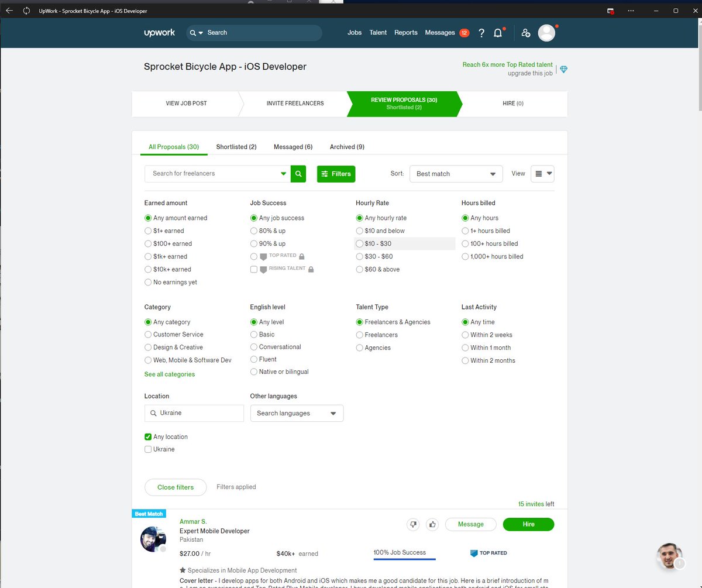Uncheck the Any location checkbox
The image size is (702, 588).
[x=148, y=436]
